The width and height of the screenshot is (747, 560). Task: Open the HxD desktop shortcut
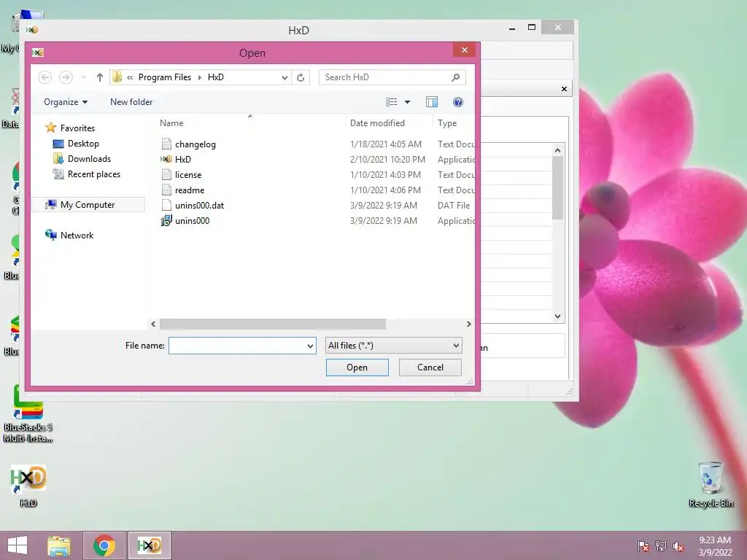coord(28,486)
